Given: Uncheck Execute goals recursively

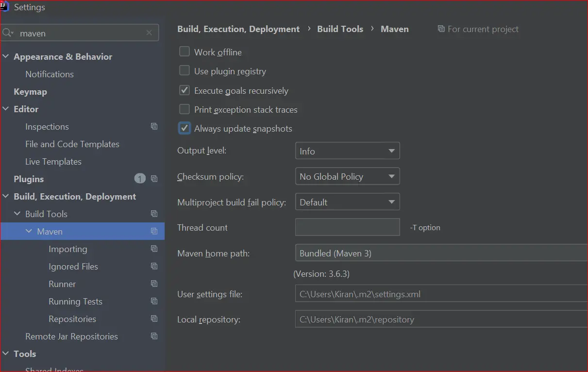Looking at the screenshot, I should tap(185, 90).
